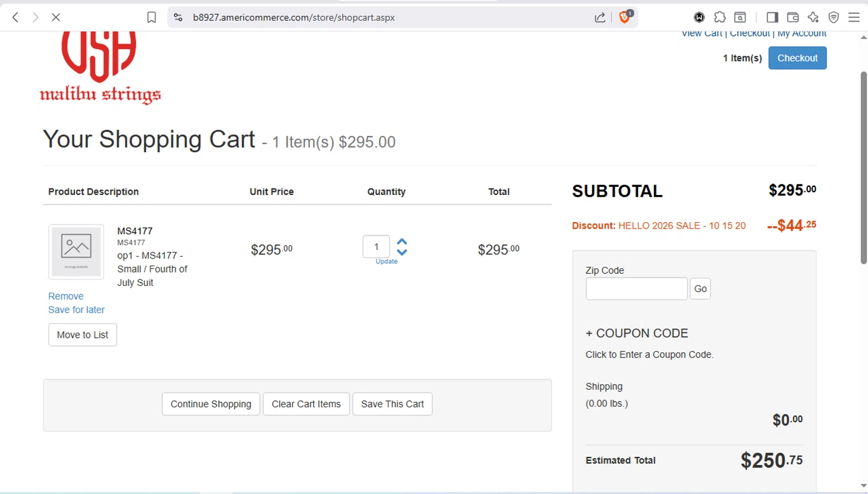Image resolution: width=868 pixels, height=494 pixels.
Task: Go back to the previous page
Action: point(16,17)
